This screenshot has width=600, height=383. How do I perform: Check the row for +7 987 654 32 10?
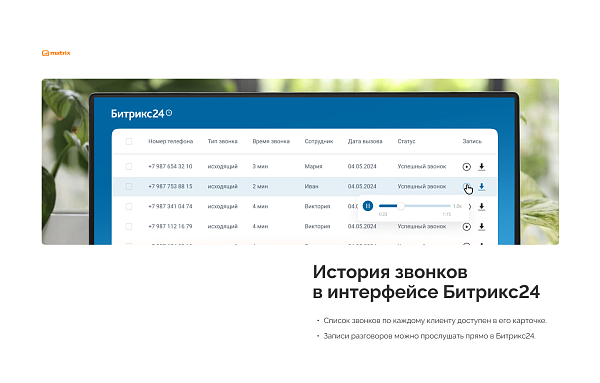pyautogui.click(x=129, y=166)
